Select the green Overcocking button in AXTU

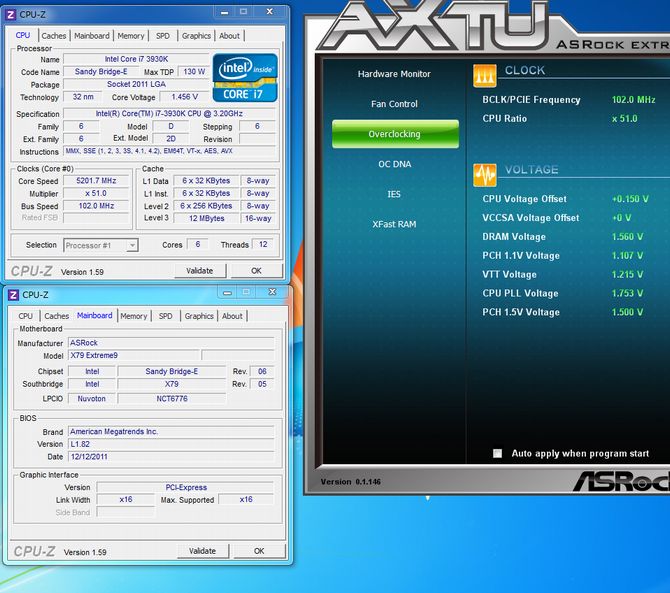coord(395,134)
